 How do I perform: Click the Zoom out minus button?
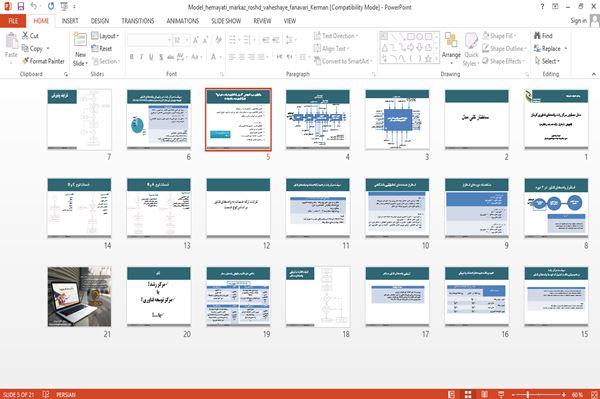(514, 394)
